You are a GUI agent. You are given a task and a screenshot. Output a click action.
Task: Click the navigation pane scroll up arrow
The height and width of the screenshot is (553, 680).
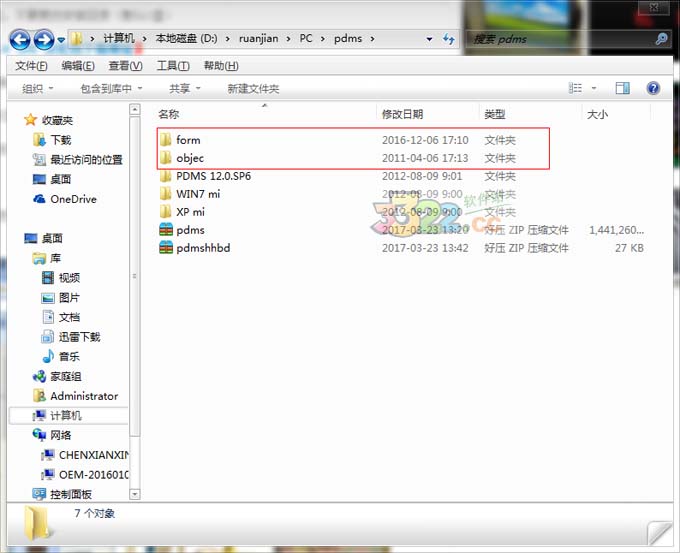[x=135, y=110]
